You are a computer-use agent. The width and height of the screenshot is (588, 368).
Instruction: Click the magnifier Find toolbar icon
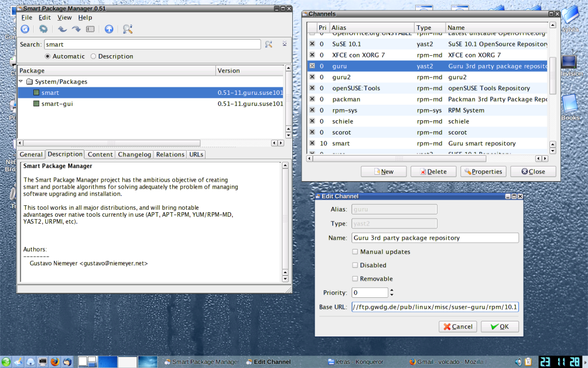tap(127, 29)
